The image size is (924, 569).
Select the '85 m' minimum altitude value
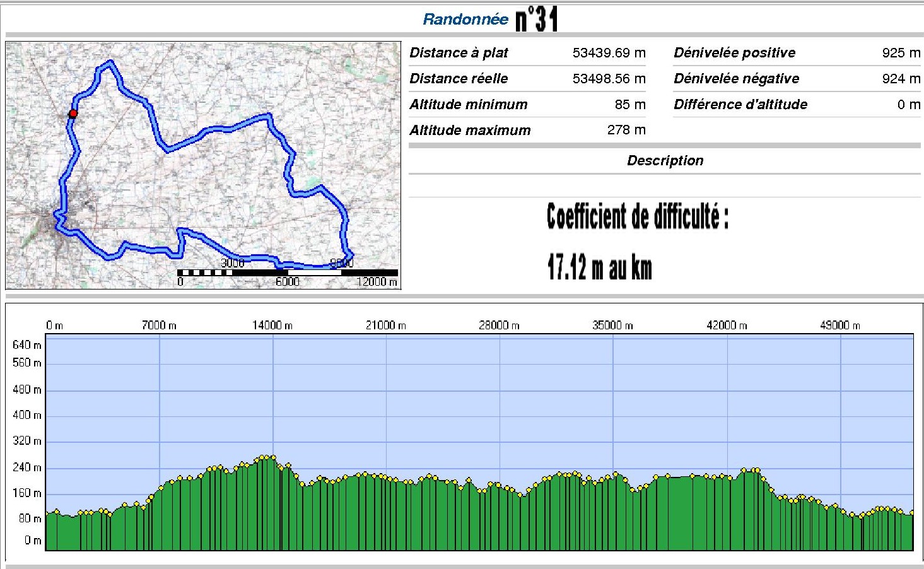tap(630, 105)
